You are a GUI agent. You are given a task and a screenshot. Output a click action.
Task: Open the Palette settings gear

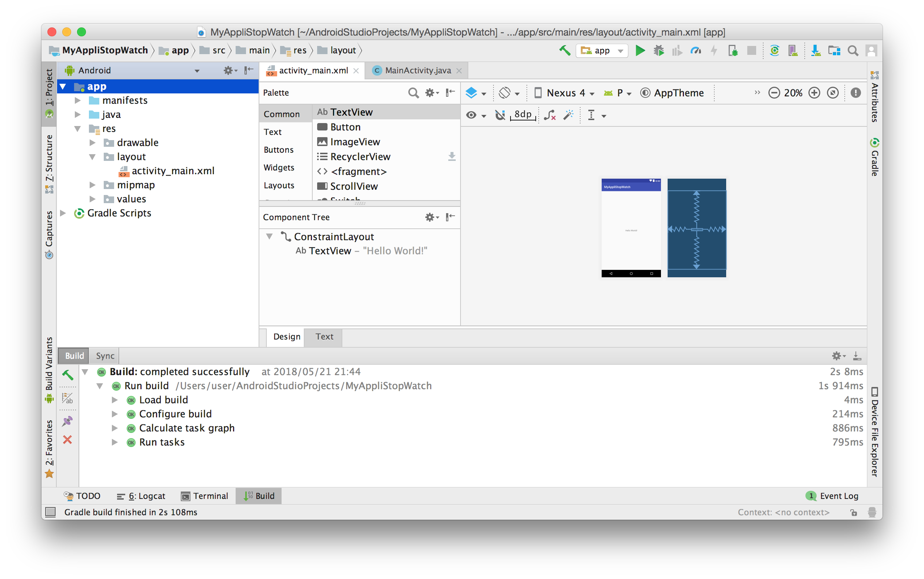pos(431,93)
